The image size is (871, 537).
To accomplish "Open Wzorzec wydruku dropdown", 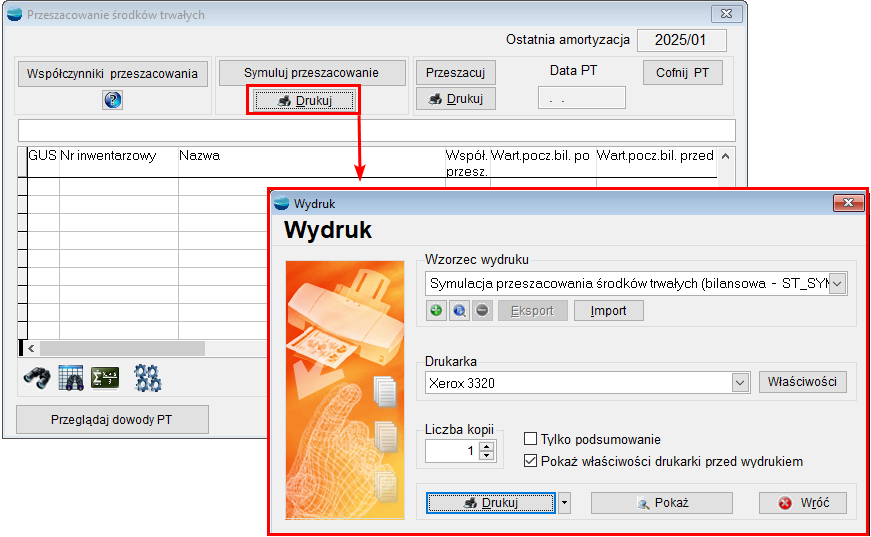I will coord(838,283).
